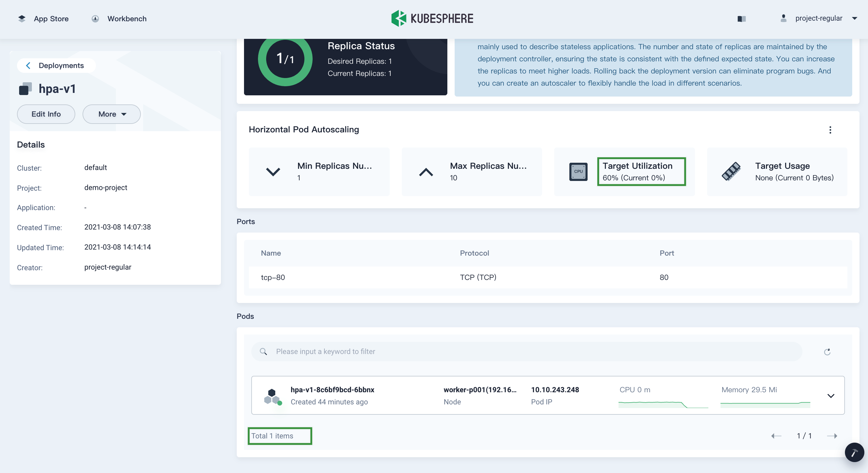This screenshot has height=473, width=868.
Task: Click the App Store layers icon
Action: [22, 19]
